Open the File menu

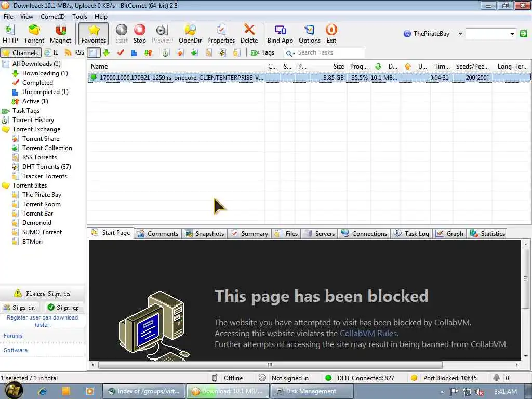click(8, 16)
